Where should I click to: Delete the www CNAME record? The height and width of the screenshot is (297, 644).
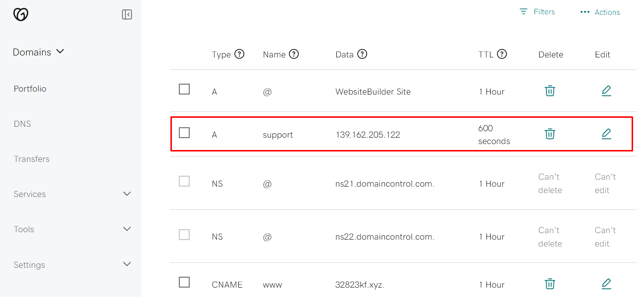[x=550, y=284]
